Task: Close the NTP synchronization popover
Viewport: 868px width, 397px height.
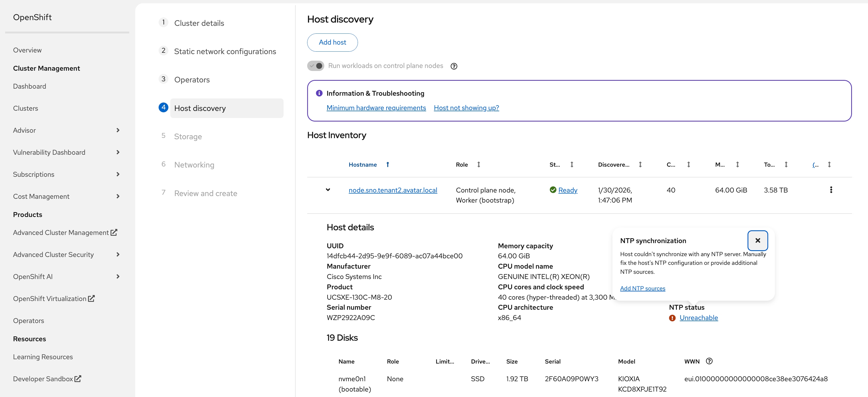Action: (x=757, y=240)
